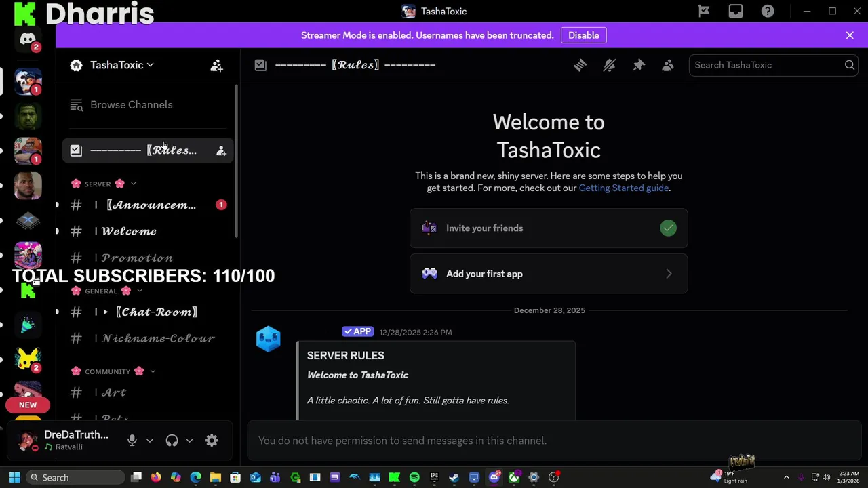Open Threads icon in channel header
The width and height of the screenshot is (868, 488).
coord(580,65)
